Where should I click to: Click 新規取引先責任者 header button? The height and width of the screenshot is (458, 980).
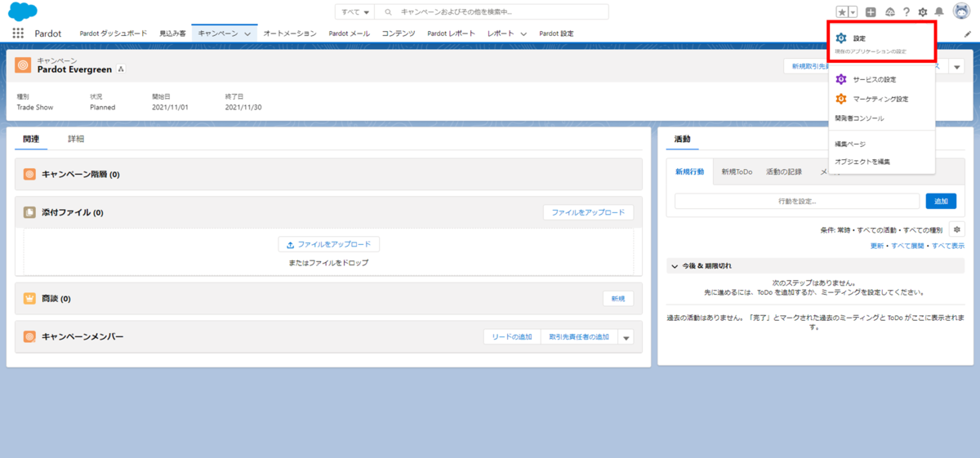(806, 66)
